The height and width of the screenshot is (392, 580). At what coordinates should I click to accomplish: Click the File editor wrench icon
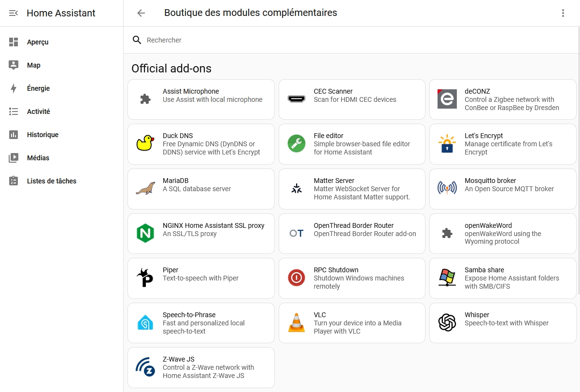pos(296,143)
